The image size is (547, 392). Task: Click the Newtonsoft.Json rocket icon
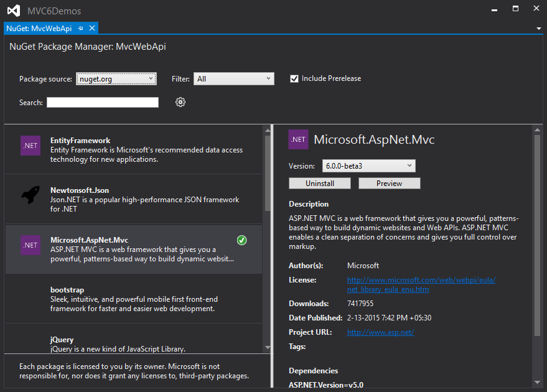click(x=30, y=195)
